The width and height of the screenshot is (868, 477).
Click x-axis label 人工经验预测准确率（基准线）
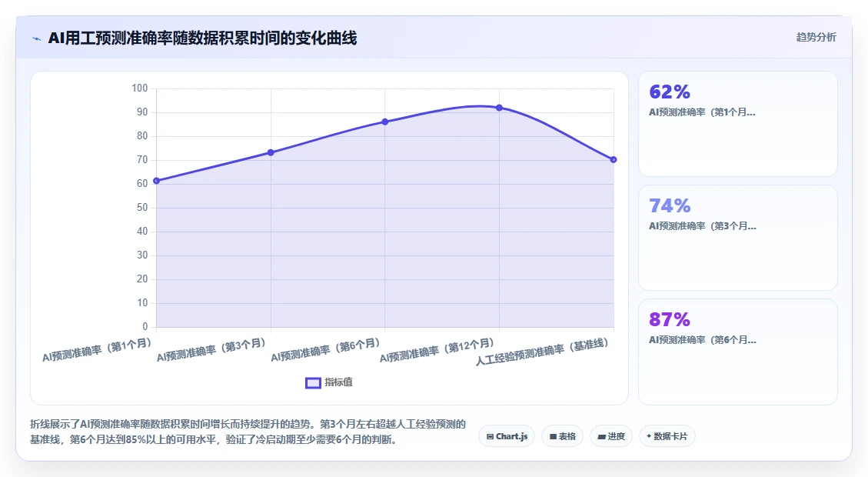point(543,352)
